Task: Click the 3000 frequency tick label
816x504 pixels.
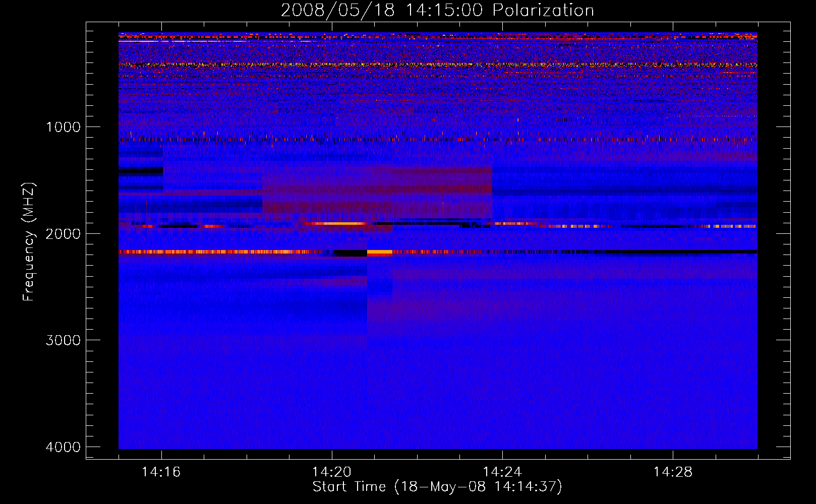Action: point(63,340)
